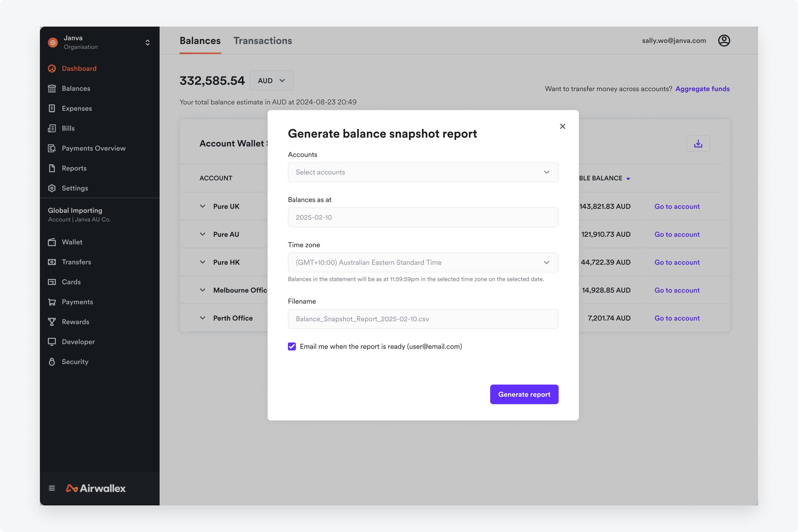Switch to the Transactions tab

[263, 40]
